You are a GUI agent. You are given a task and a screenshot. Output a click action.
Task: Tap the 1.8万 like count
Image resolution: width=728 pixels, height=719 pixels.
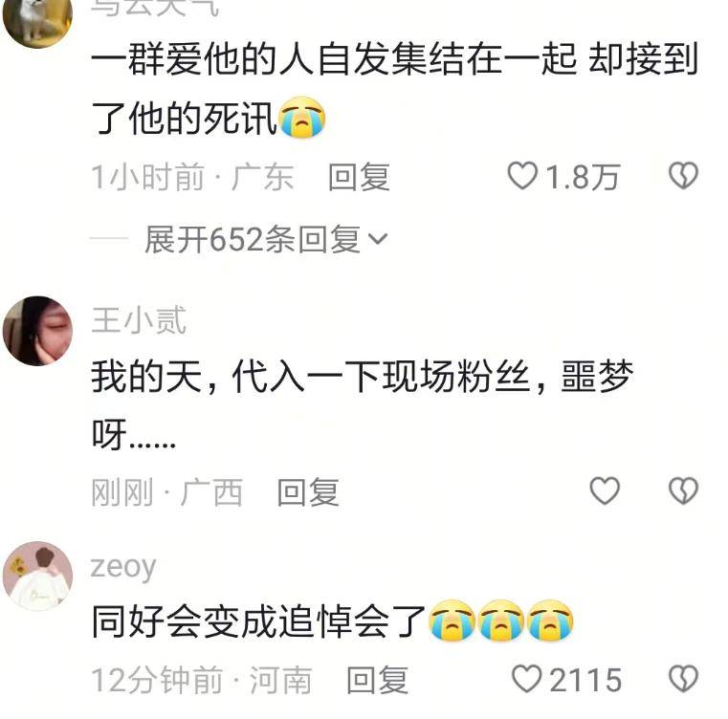pyautogui.click(x=583, y=177)
